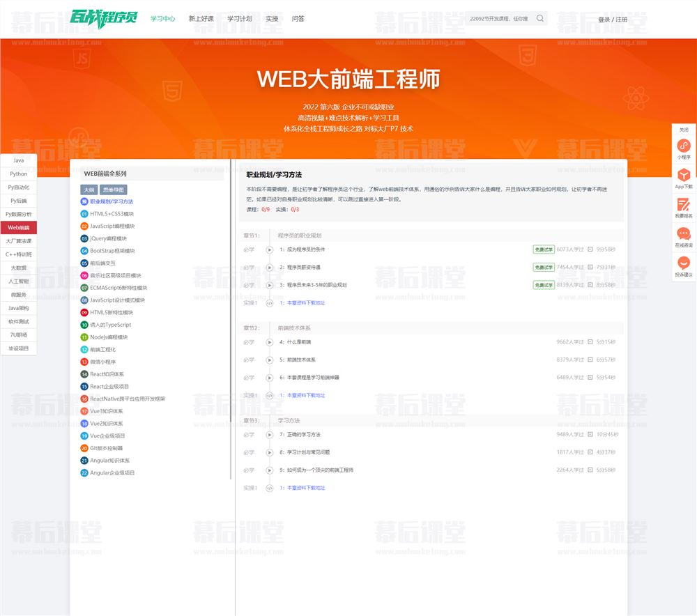697x616 pixels.
Task: Play lesson 6 学习前端神器 icon
Action: (269, 378)
